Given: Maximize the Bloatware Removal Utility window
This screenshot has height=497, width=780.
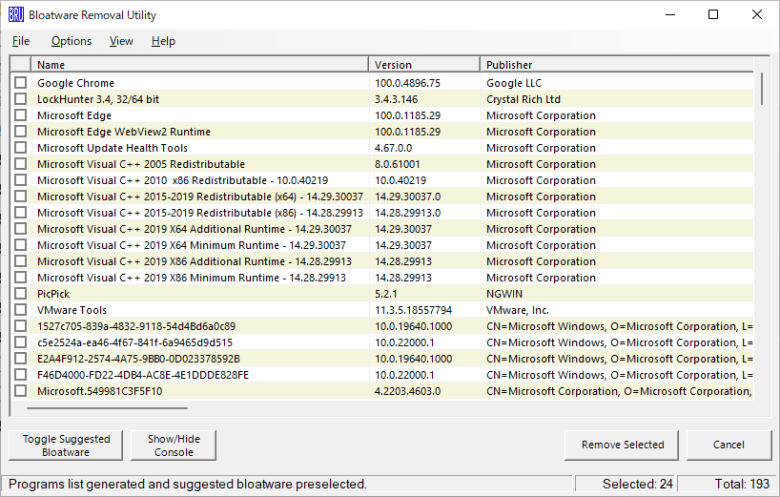Looking at the screenshot, I should click(x=713, y=15).
